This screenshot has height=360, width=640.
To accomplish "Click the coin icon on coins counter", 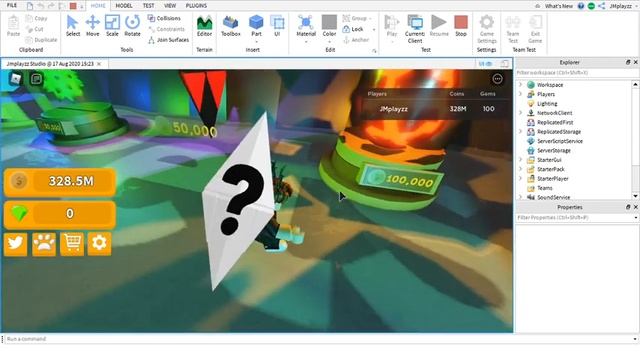I will coord(19,181).
